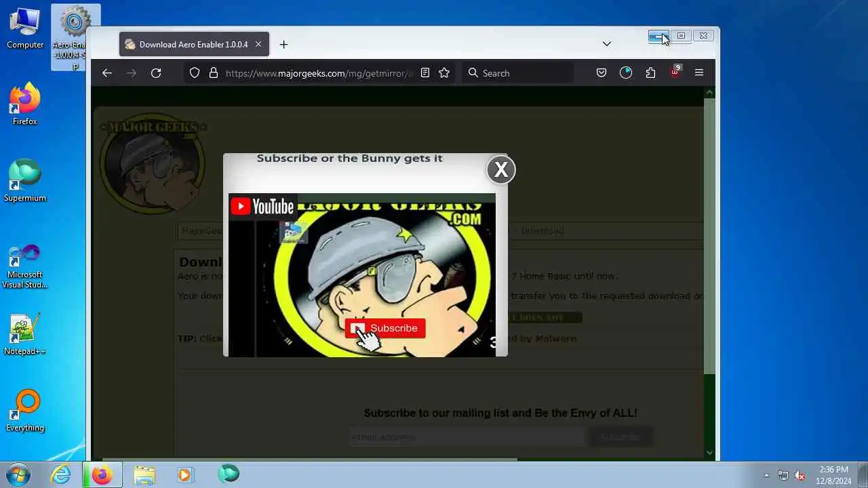Click the mailing list Email address field

coord(467,437)
